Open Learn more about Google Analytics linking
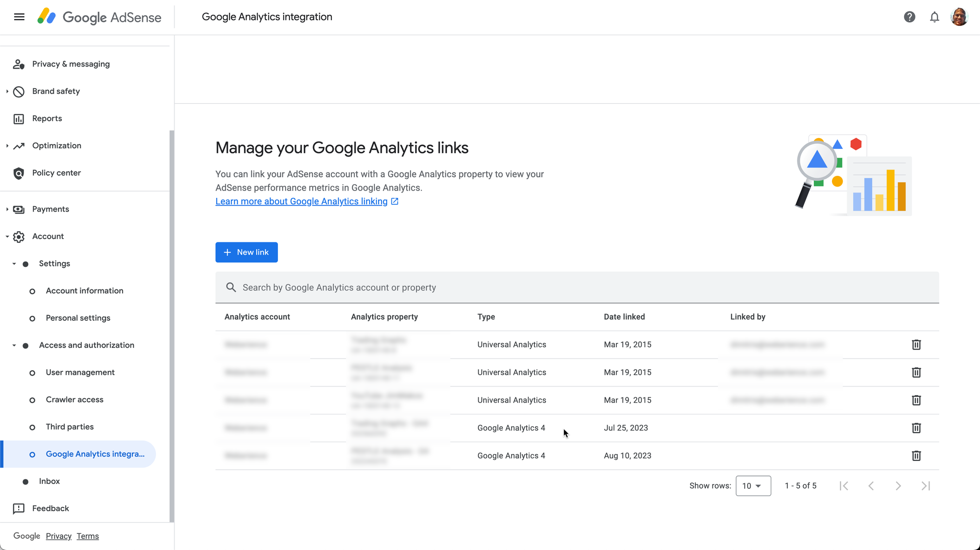 (301, 201)
